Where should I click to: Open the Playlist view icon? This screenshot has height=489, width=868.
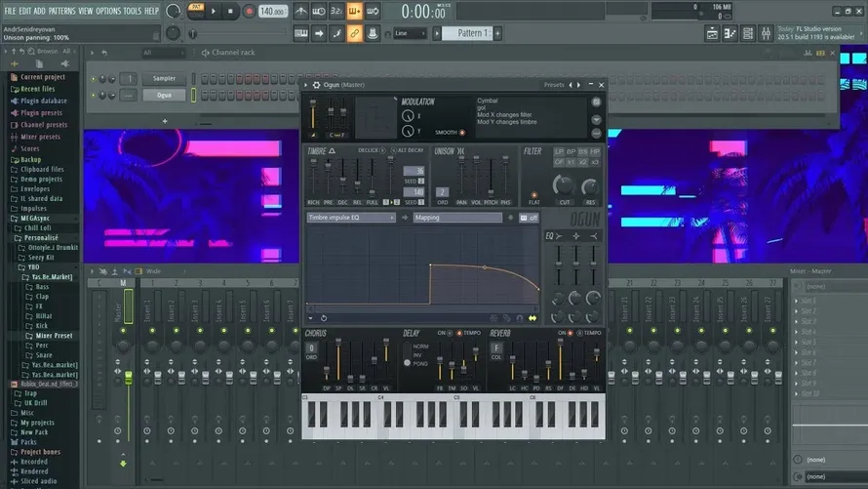click(712, 33)
